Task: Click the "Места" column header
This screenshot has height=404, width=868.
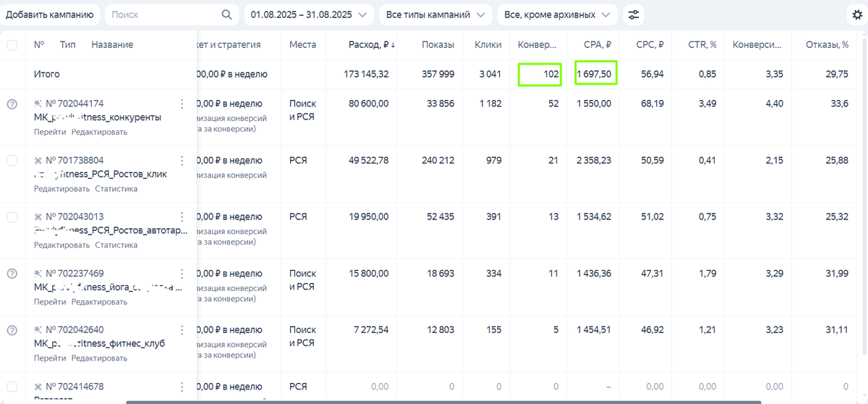Action: [x=302, y=45]
